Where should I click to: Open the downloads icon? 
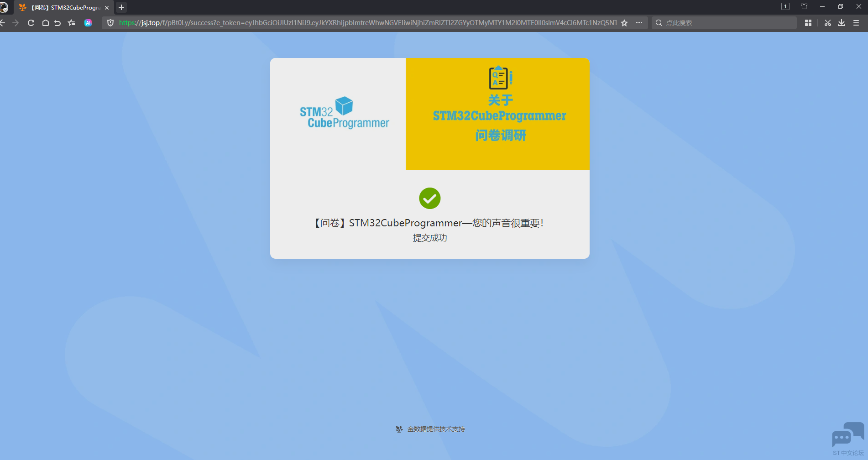tap(842, 23)
